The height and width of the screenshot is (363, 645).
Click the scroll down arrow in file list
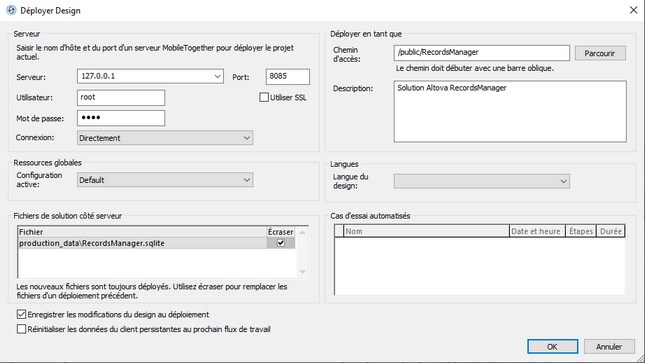tap(302, 272)
